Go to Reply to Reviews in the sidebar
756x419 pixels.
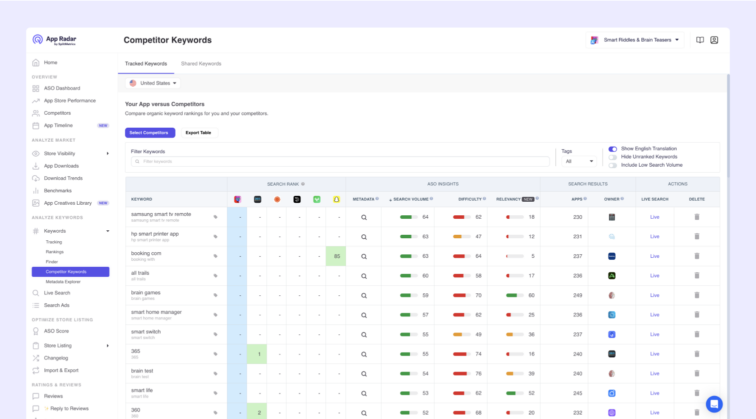click(x=70, y=408)
